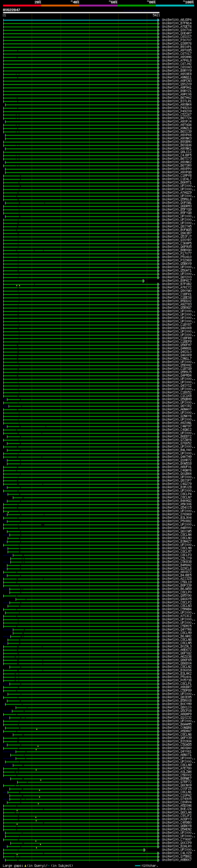
Task: Click the cyan ~100% identity legend bar
Action: click(x=175, y=6)
